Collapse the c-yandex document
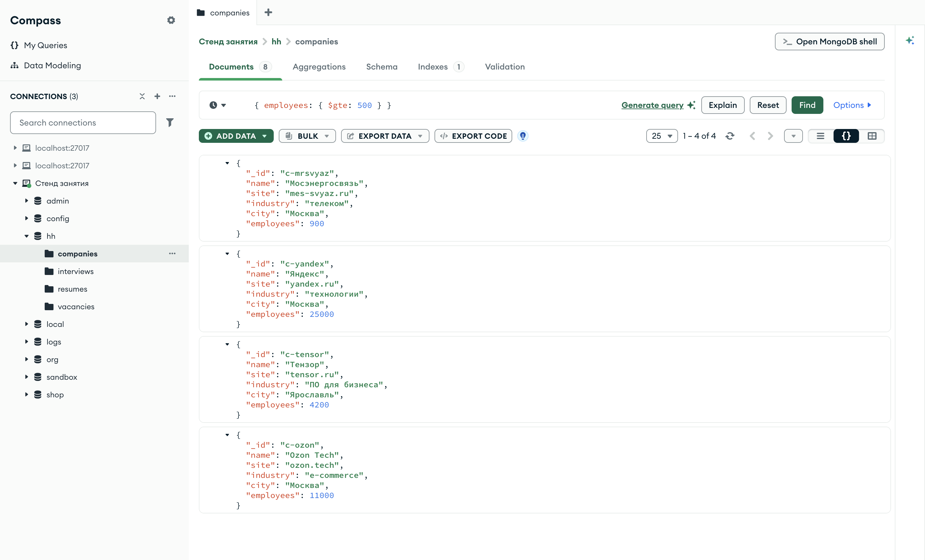925x560 pixels. [x=227, y=254]
